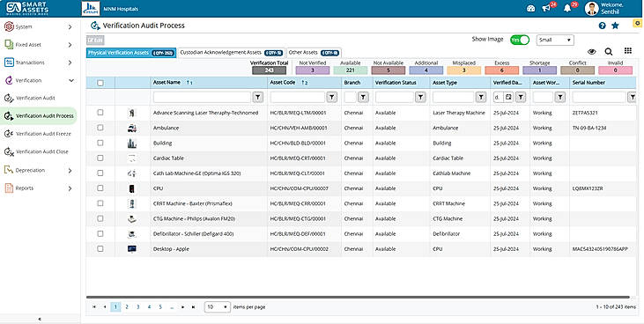Check the Desktop - Apple row checkbox
644x324 pixels.
pyautogui.click(x=100, y=248)
